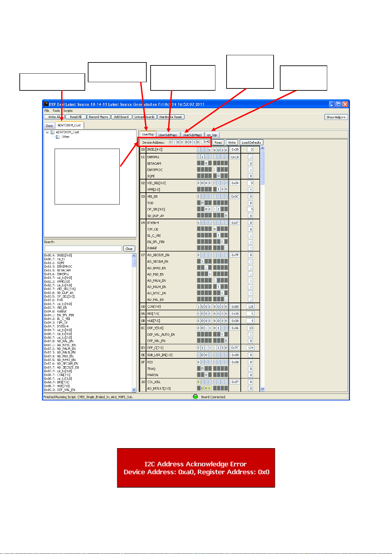Viewport: 392px width, 554px height.
Task: Switch to the UserSubMap2 tab
Action: tap(192, 135)
